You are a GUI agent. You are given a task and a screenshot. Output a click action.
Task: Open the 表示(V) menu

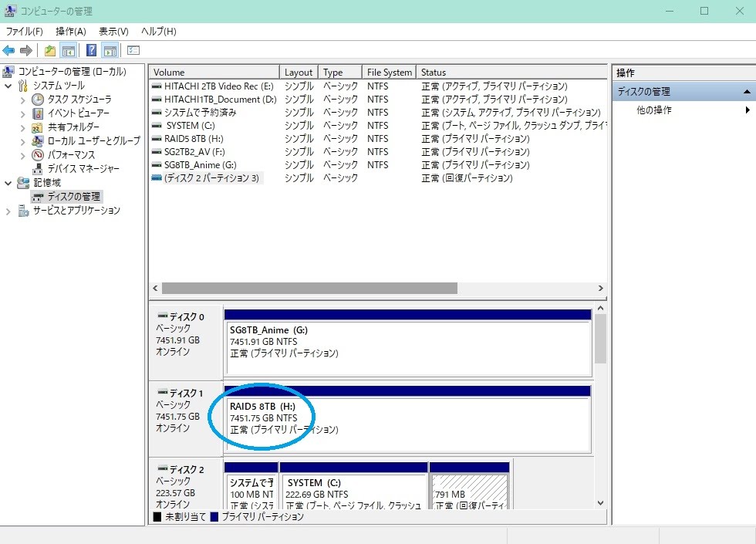point(113,32)
